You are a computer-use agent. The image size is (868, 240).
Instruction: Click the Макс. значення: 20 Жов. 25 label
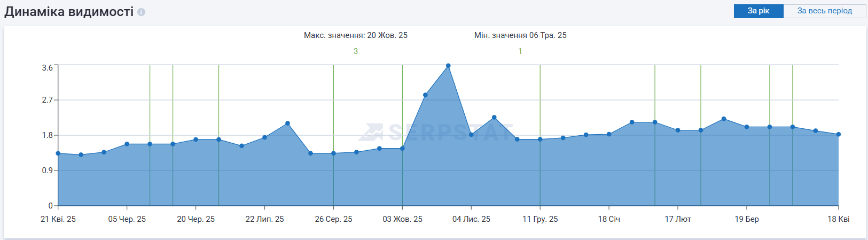coord(356,35)
